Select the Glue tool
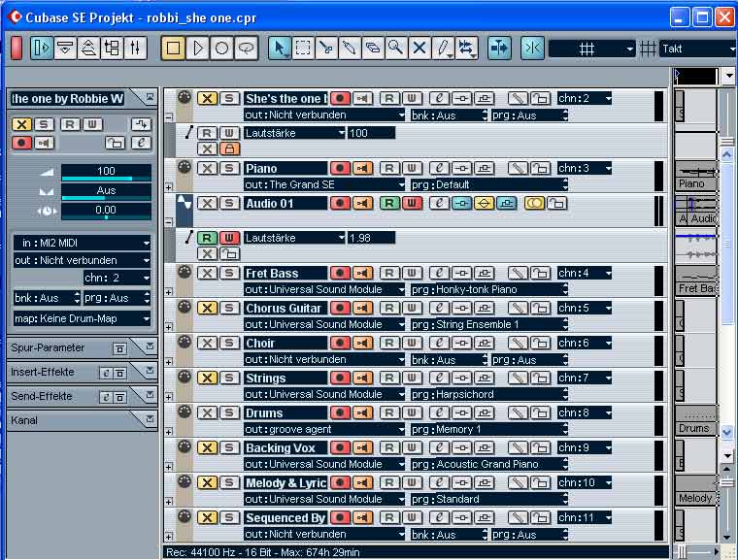Screen dimensions: 738x560 click(x=350, y=48)
